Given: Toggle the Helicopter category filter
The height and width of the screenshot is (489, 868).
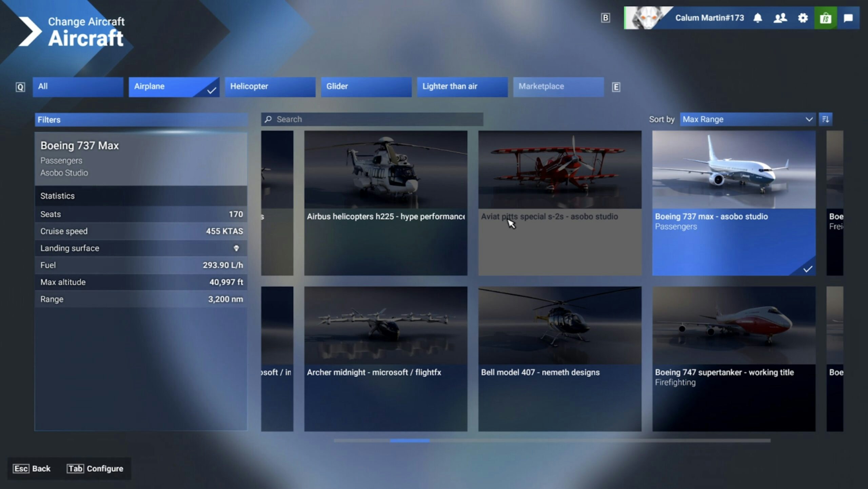Looking at the screenshot, I should click(x=270, y=87).
